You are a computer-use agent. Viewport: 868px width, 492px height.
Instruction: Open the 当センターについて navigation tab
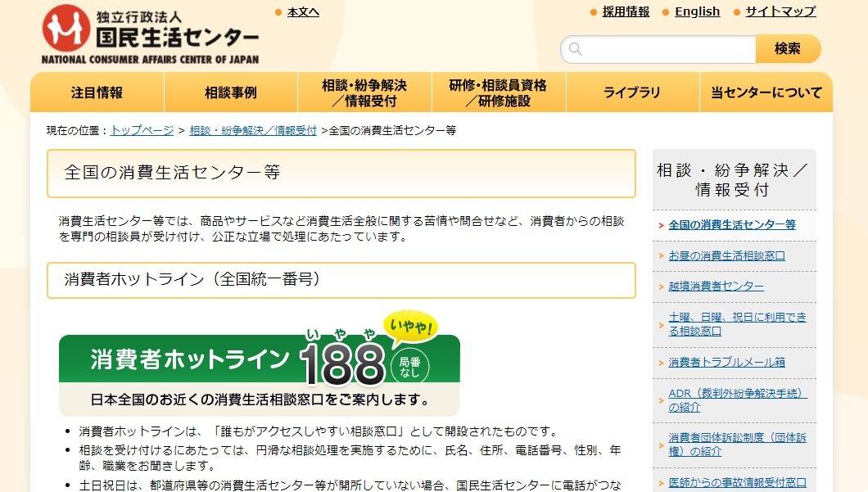tap(766, 93)
